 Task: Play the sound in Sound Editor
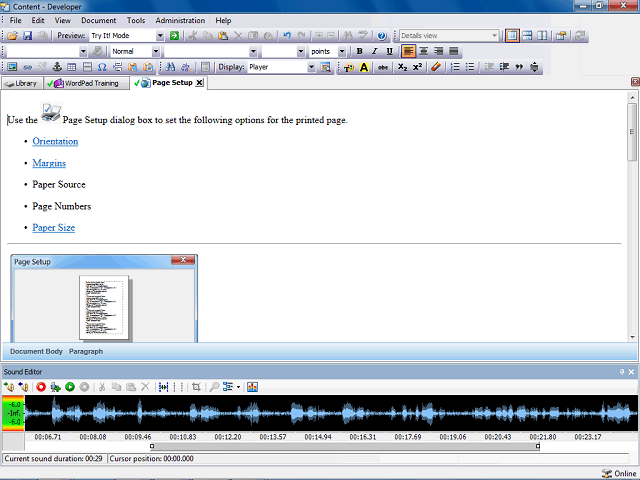(x=70, y=387)
